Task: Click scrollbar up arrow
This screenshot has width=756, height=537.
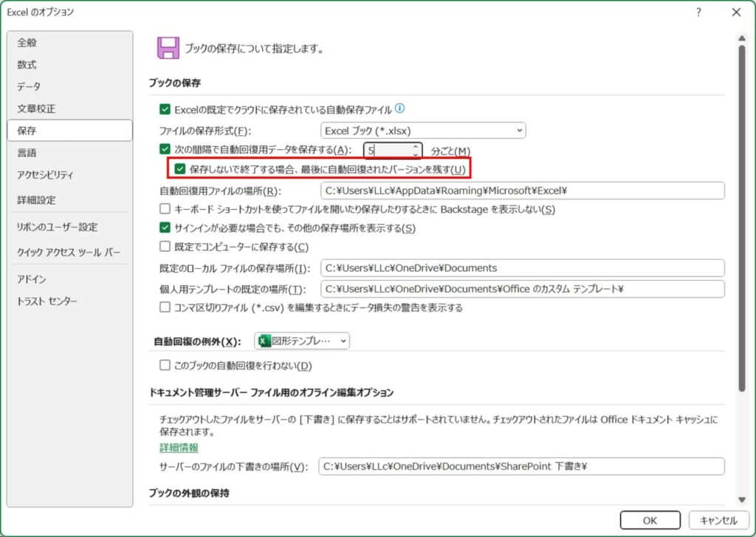Action: [742, 38]
